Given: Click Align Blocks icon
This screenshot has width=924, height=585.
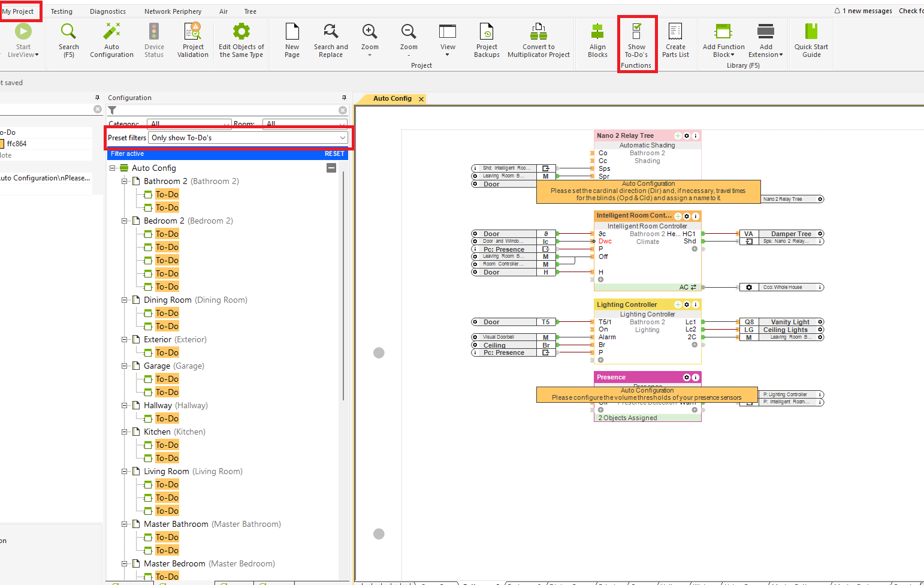Looking at the screenshot, I should pos(597,32).
